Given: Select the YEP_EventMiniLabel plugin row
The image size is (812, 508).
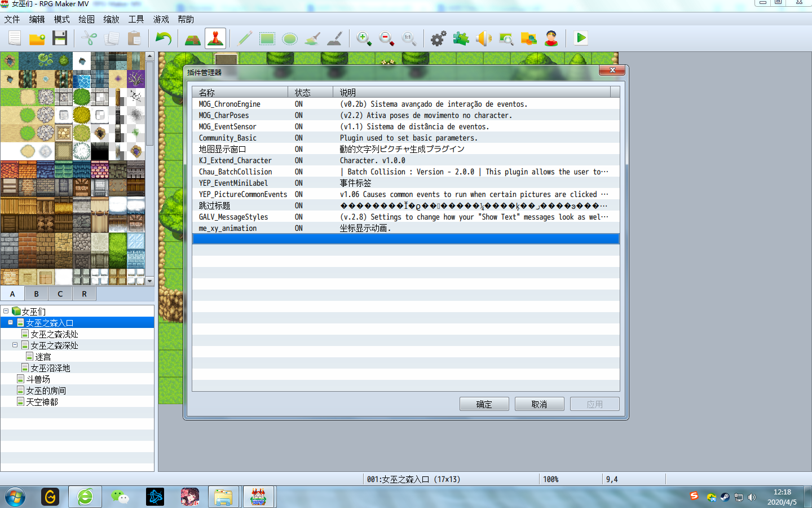Looking at the screenshot, I should 406,183.
